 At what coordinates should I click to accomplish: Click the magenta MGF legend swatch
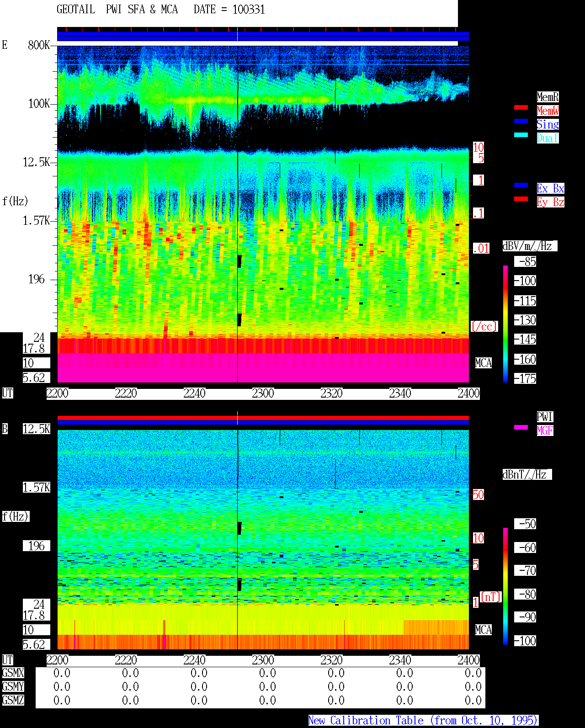521,427
